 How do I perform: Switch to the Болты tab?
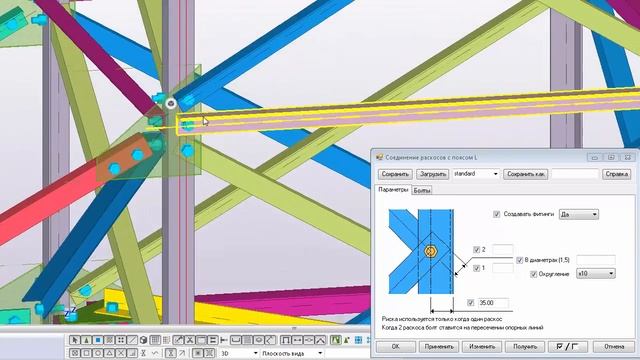pyautogui.click(x=422, y=190)
